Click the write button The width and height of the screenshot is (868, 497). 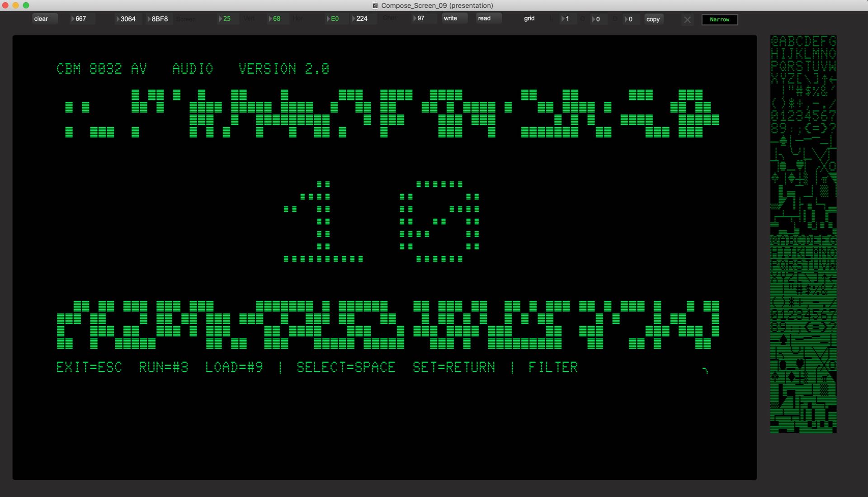click(454, 18)
